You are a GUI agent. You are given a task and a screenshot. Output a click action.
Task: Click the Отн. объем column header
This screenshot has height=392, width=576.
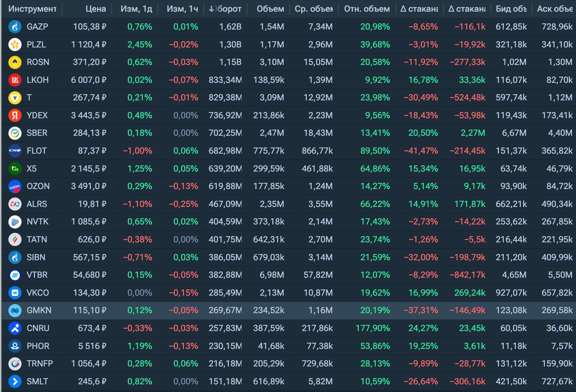(x=367, y=9)
